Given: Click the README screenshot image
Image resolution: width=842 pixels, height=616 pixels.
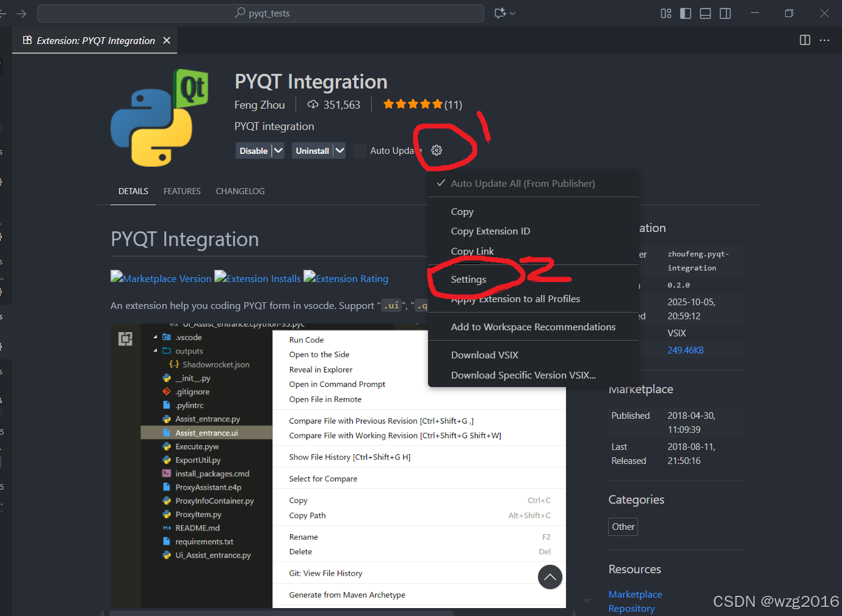Looking at the screenshot, I should (338, 466).
